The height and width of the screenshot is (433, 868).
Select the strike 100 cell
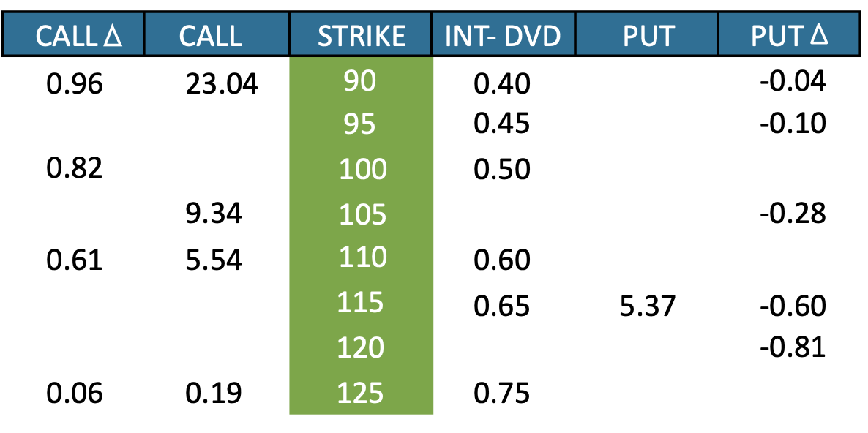pos(361,169)
